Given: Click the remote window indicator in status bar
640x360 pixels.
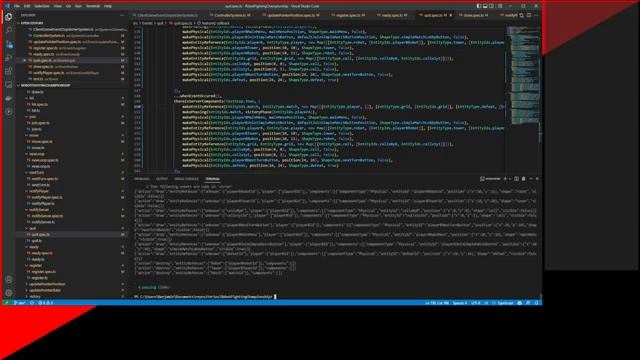Looking at the screenshot, I should 7,303.
